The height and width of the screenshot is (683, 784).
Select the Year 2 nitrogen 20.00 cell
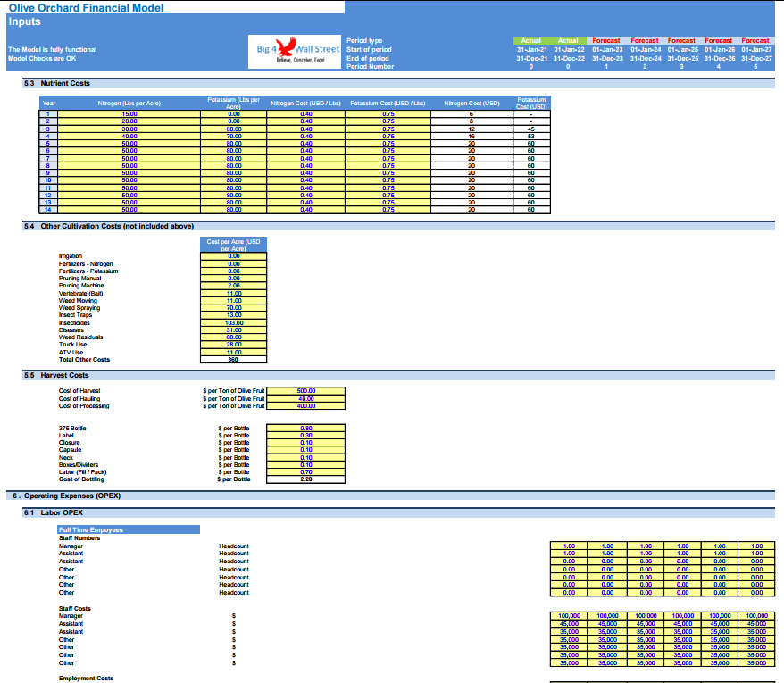tap(129, 121)
